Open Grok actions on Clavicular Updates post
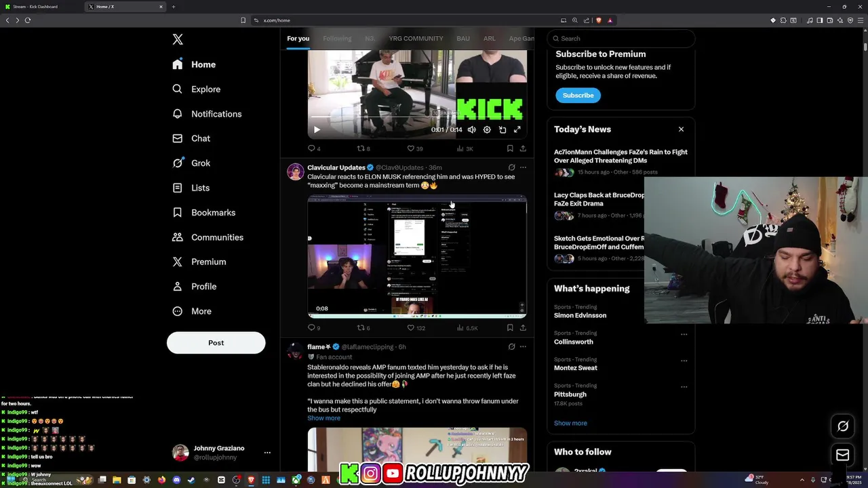This screenshot has width=868, height=488. (512, 167)
